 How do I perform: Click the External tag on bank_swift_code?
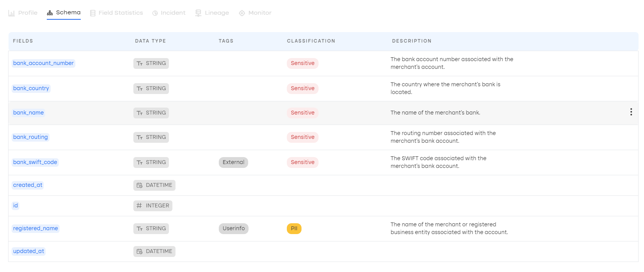point(233,162)
